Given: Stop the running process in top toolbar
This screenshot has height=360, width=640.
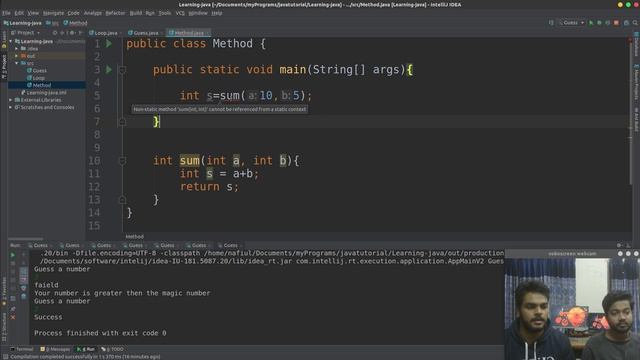Looking at the screenshot, I should (616, 23).
